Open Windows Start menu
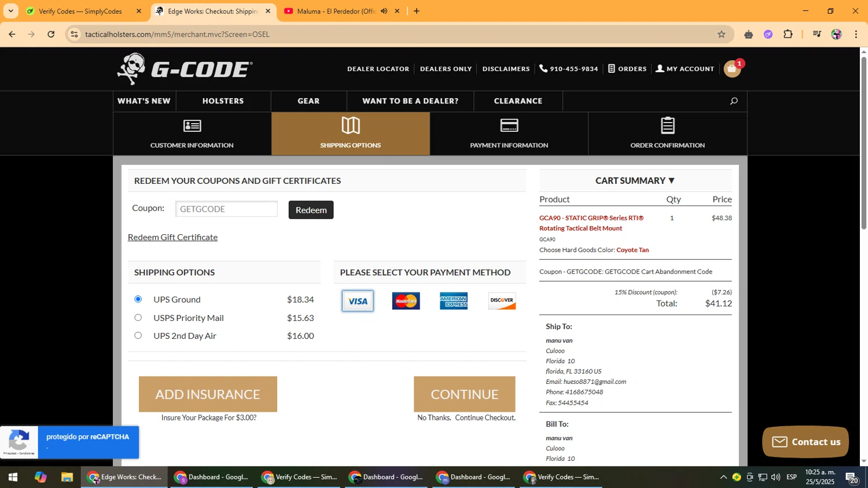Screen dimensions: 868x488 [x=13, y=477]
